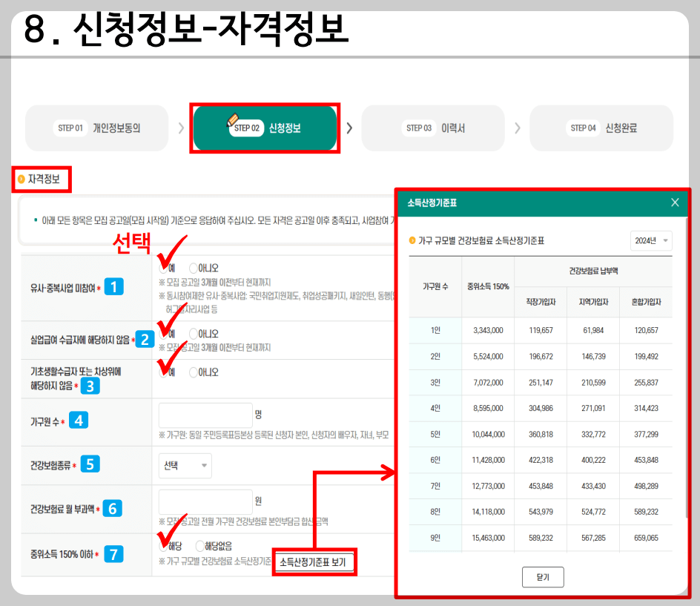Switch to the STEP 03 이력서 step
700x606 pixels.
coord(433,128)
